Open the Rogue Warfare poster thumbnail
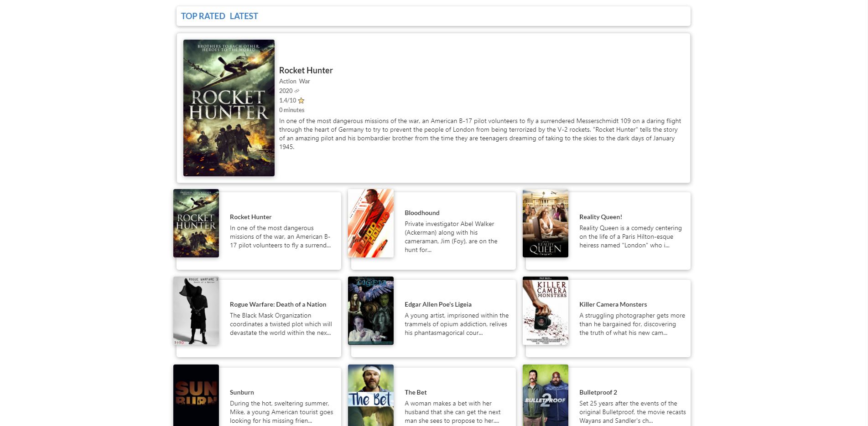The height and width of the screenshot is (426, 868). [x=196, y=311]
